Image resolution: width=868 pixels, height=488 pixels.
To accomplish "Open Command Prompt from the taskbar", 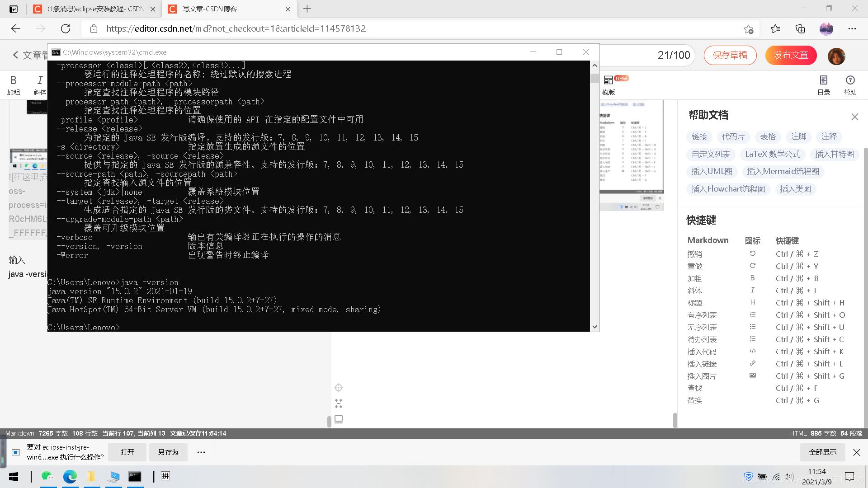I will [135, 476].
